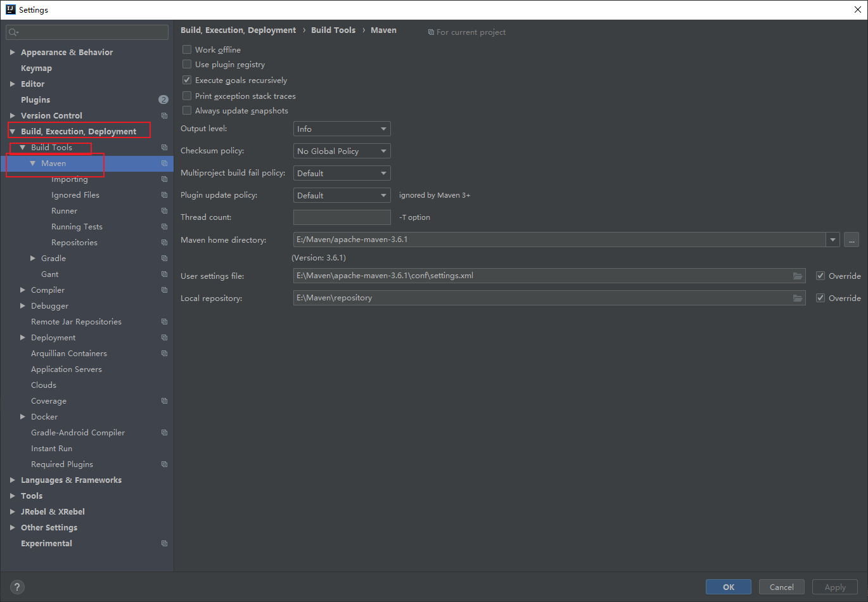The height and width of the screenshot is (602, 868).
Task: Expand Languages & Frameworks section
Action: tap(12, 480)
